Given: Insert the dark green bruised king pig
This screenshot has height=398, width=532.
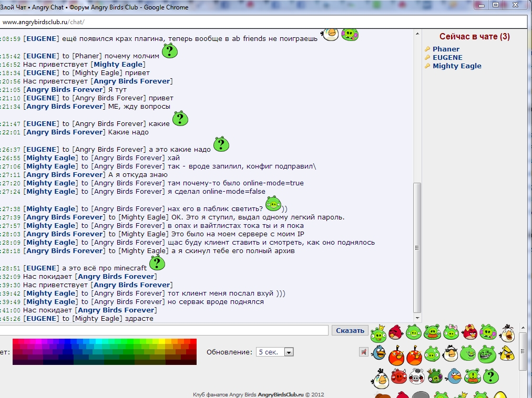Looking at the screenshot, I should pos(435,376).
